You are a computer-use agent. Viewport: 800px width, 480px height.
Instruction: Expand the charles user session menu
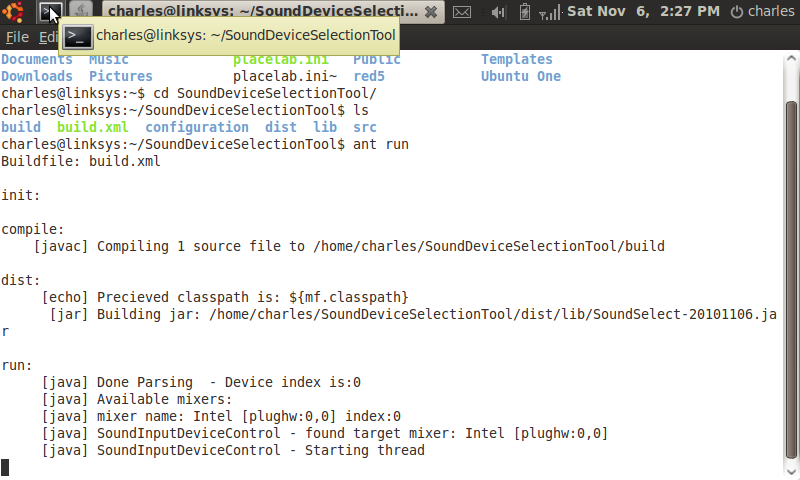[770, 11]
